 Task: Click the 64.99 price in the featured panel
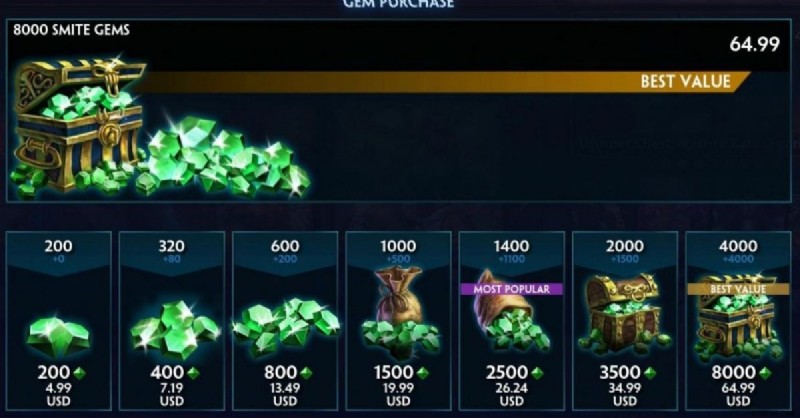pos(754,44)
